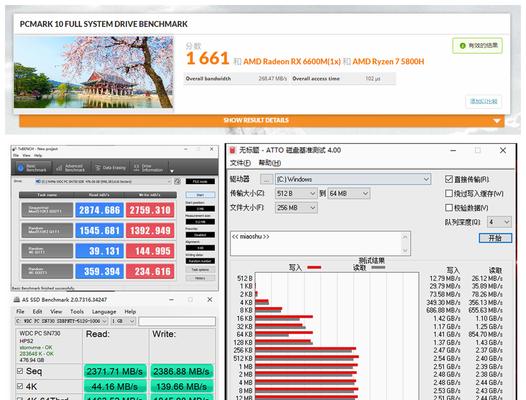The width and height of the screenshot is (526, 400).
Task: Open ATTO transfer size start dropdown 512 B
Action: coord(296,193)
